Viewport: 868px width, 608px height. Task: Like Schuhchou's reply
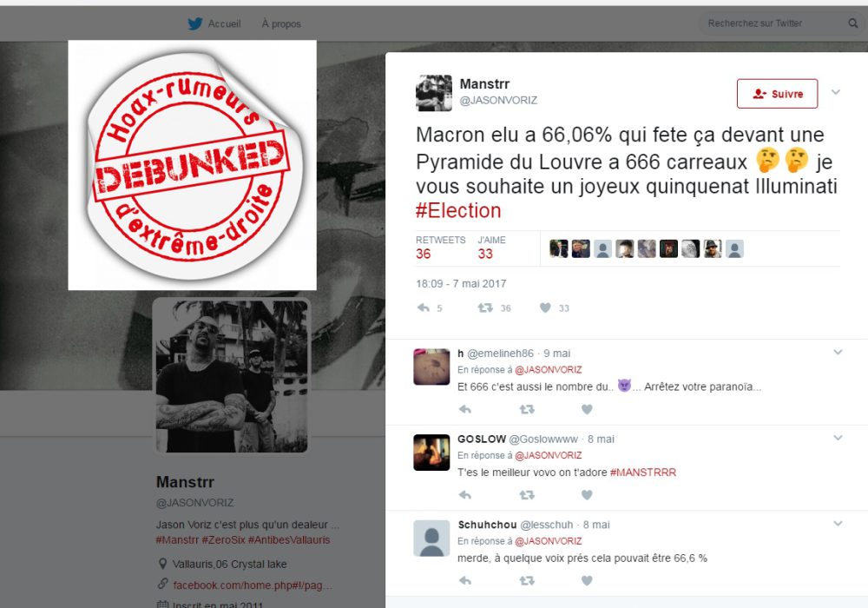587,580
